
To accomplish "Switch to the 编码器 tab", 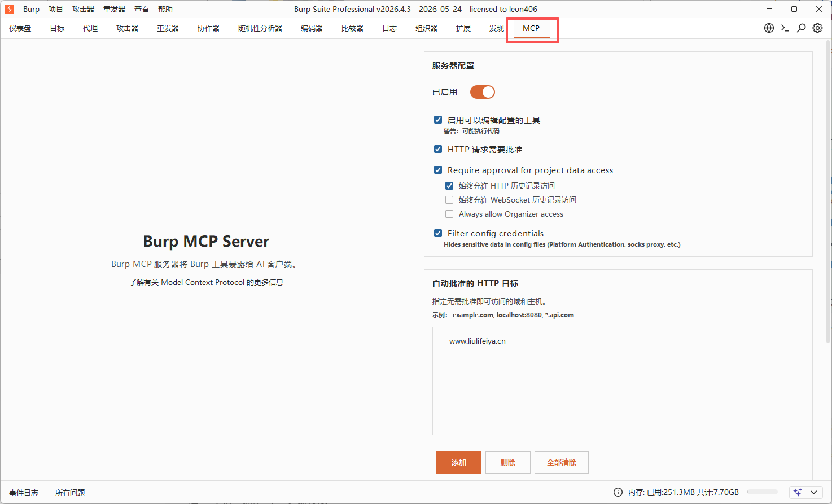I will click(x=312, y=28).
